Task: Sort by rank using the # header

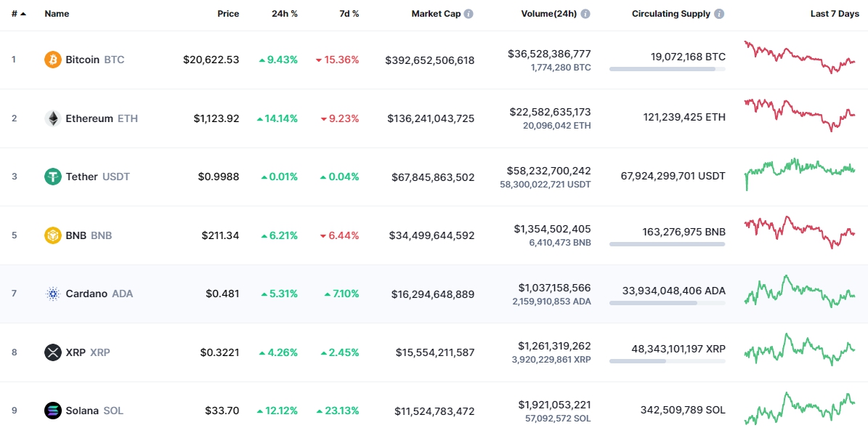Action: 19,14
